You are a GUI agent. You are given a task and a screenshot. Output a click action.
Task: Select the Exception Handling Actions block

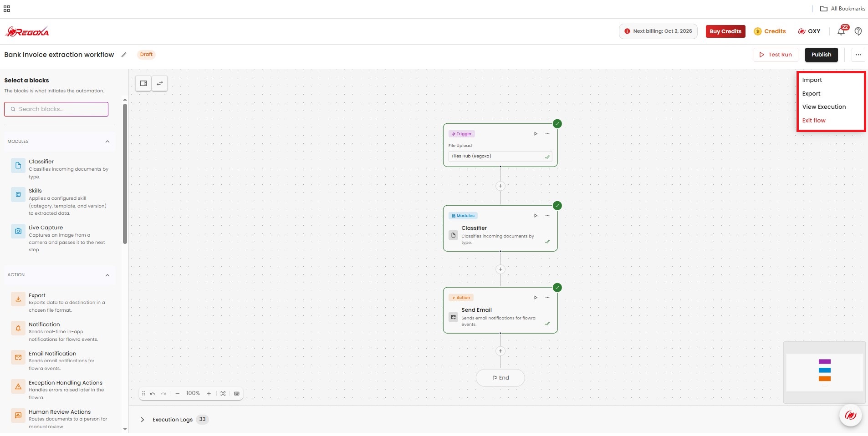pyautogui.click(x=60, y=390)
